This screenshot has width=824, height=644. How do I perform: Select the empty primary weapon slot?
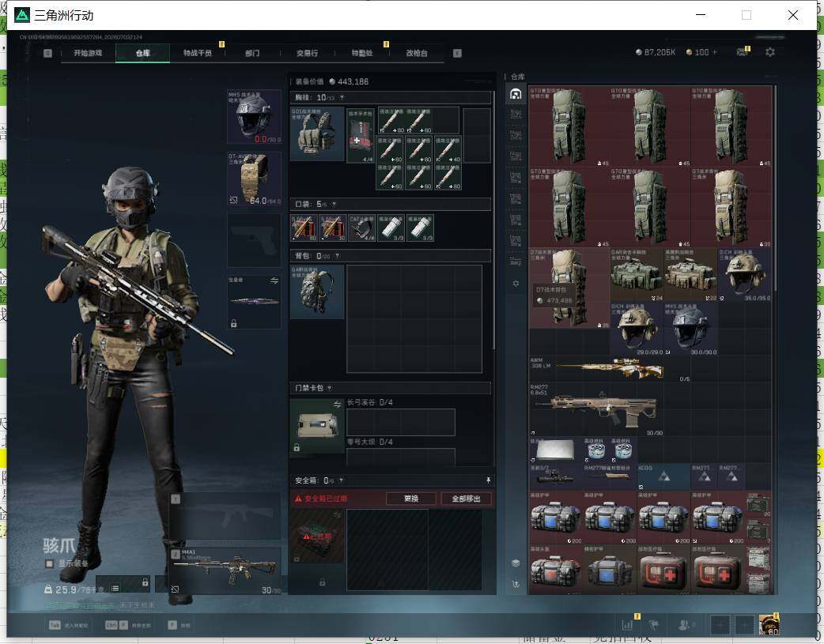[x=225, y=516]
